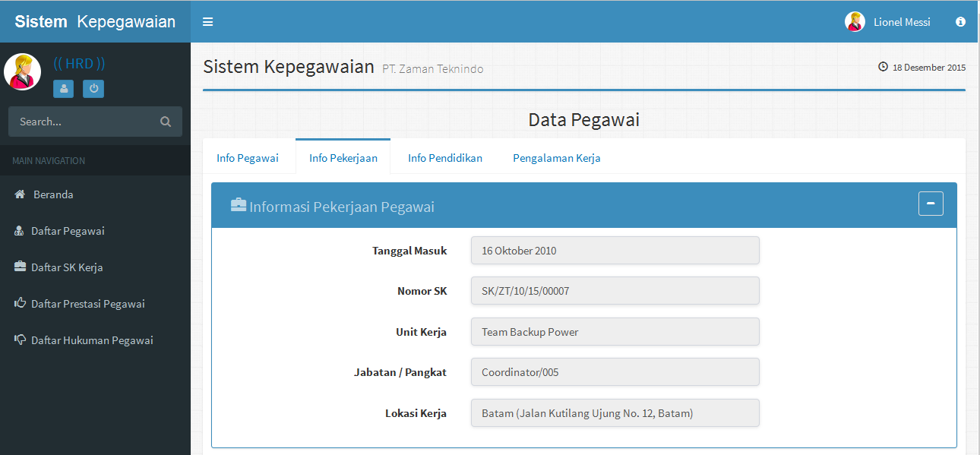Select the Pengalaman Kerja tab
This screenshot has height=455, width=980.
click(x=556, y=157)
